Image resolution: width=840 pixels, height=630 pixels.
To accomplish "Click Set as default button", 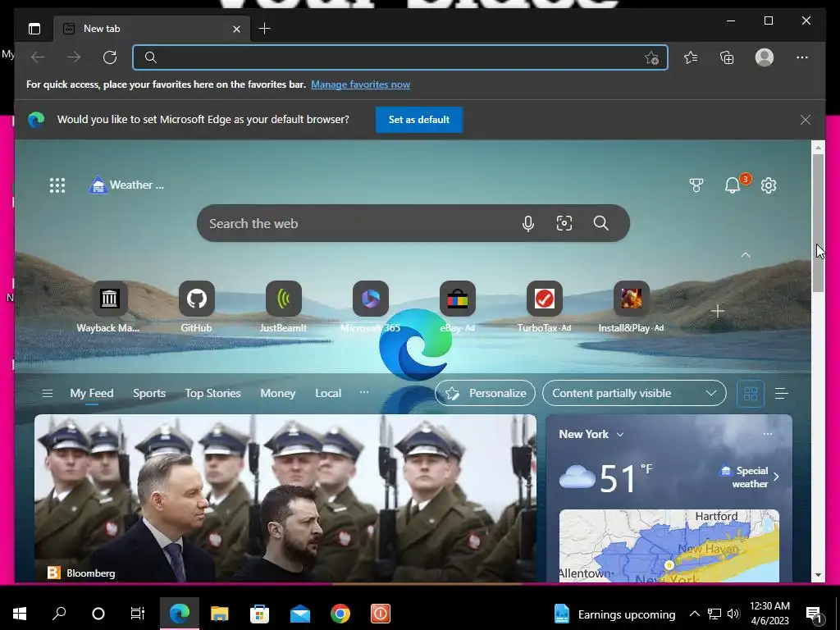I will point(419,120).
